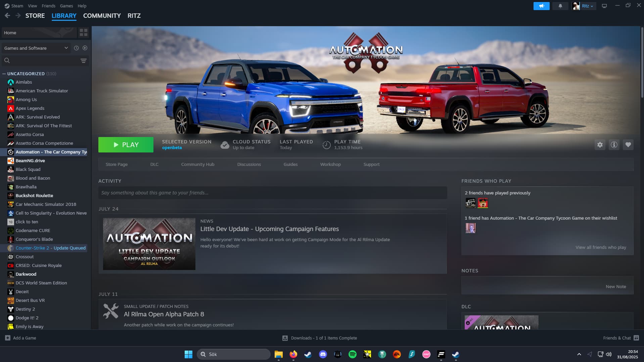
Task: Click View all friends who play
Action: [x=600, y=247]
